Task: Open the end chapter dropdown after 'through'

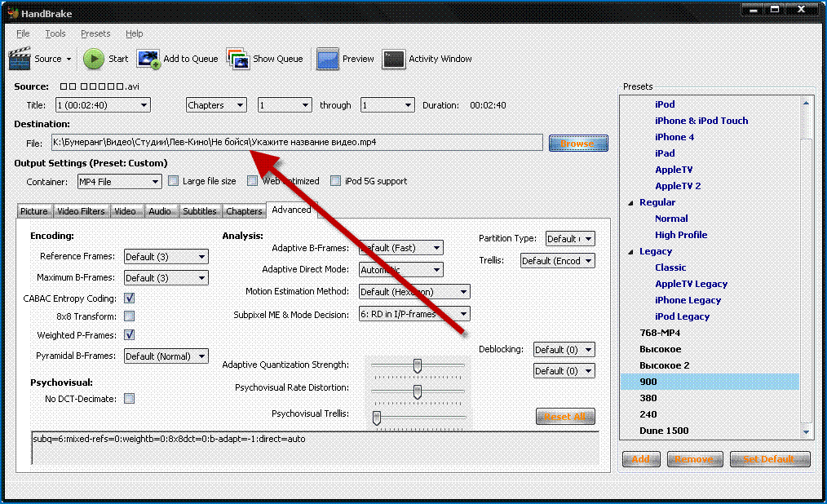Action: click(387, 105)
